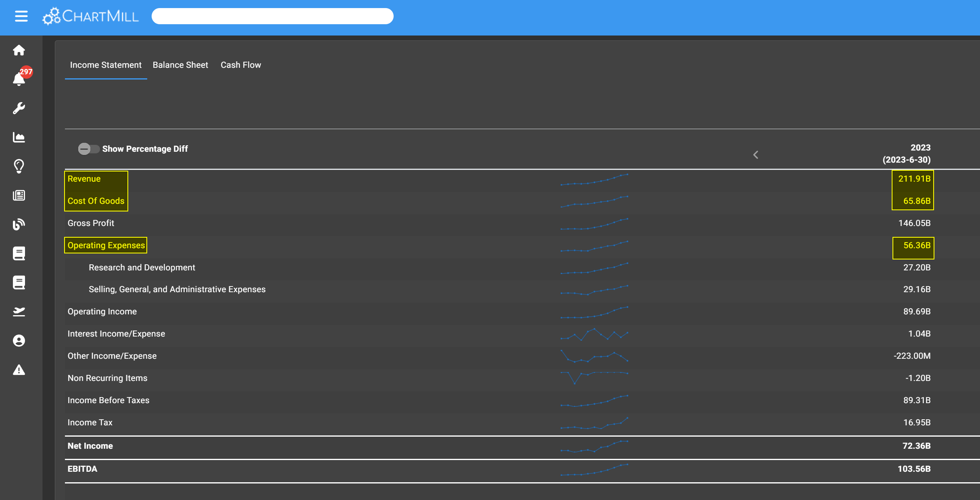Click the 65.86B cost of goods value
Viewport: 980px width, 500px height.
coord(917,201)
